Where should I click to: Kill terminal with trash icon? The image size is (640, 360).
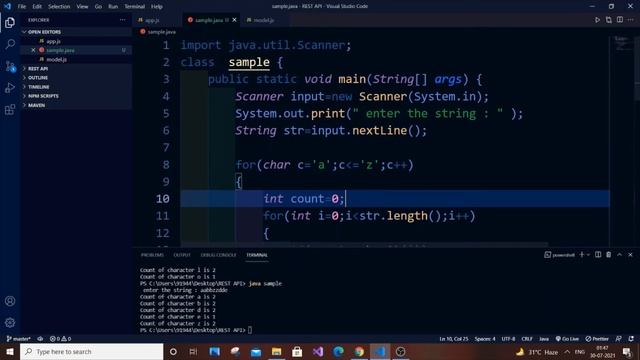(x=609, y=255)
